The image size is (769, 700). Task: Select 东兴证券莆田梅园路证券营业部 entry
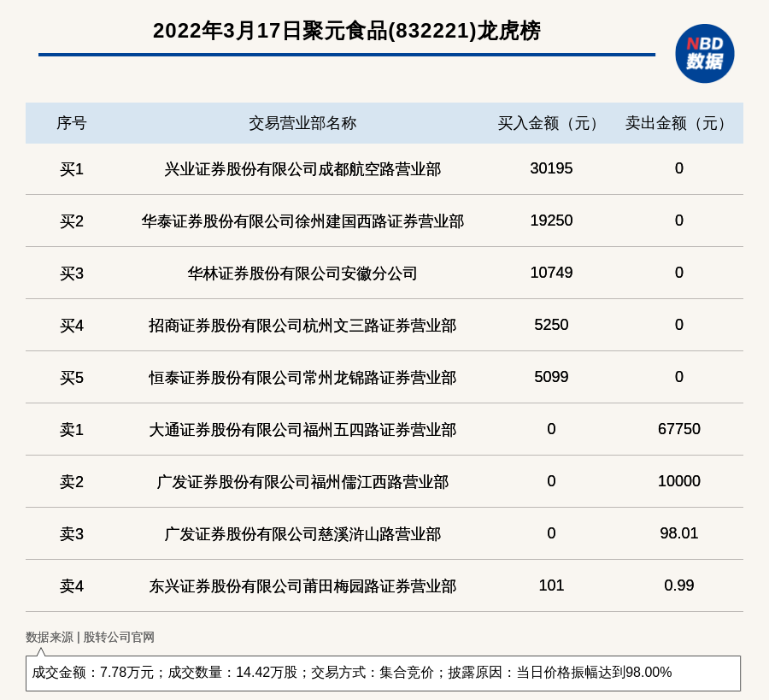302,586
